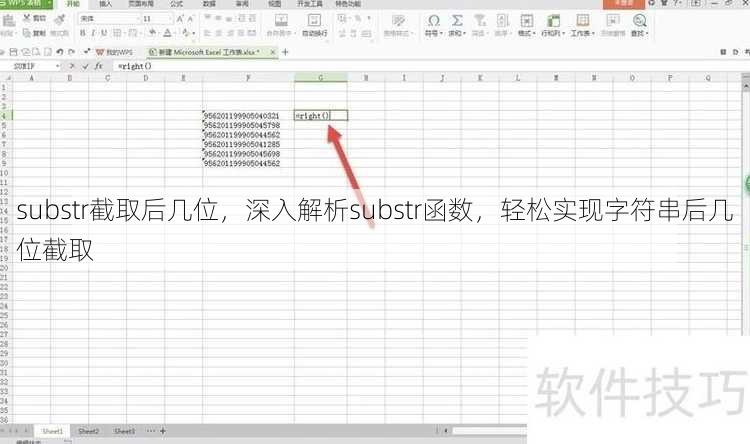750x444 pixels.
Task: Click the decrease font size icon
Action: coord(190,19)
